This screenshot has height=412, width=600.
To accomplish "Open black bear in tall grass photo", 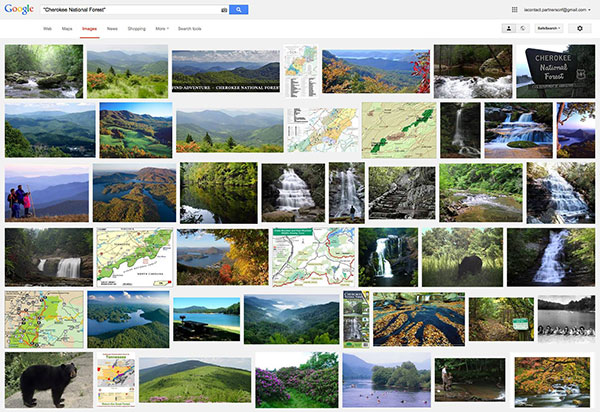I will click(x=462, y=257).
